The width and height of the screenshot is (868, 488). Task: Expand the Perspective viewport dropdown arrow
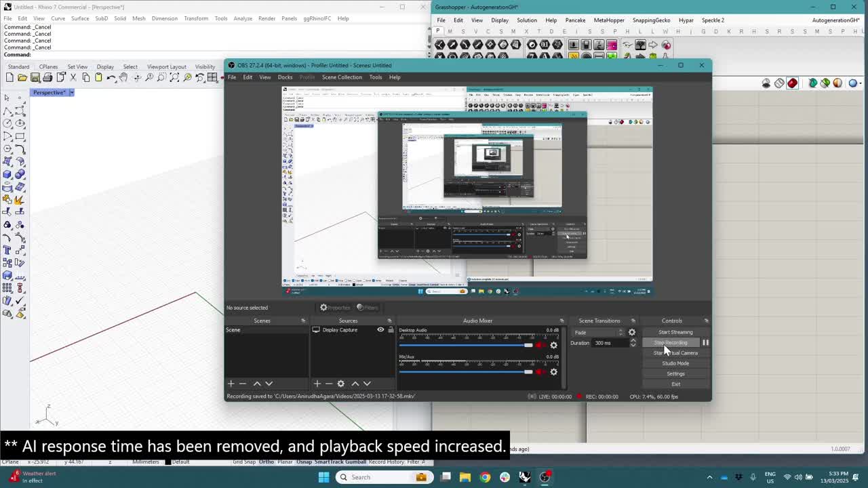click(71, 92)
